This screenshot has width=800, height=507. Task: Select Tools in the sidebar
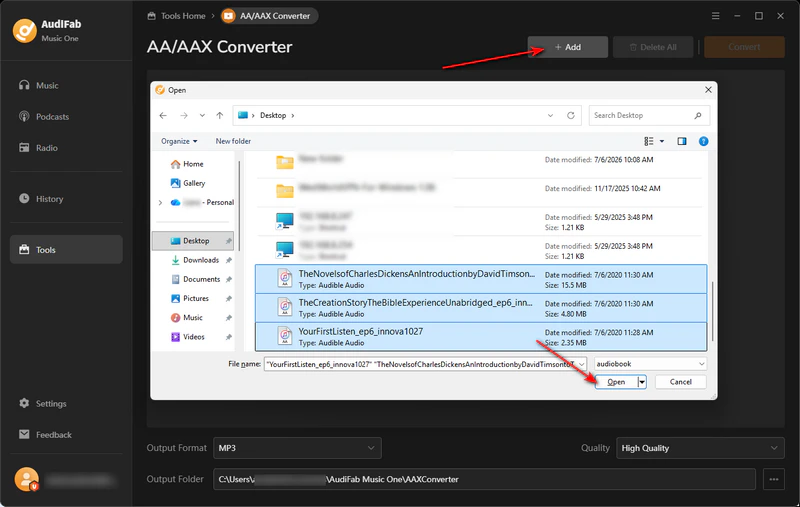point(66,249)
